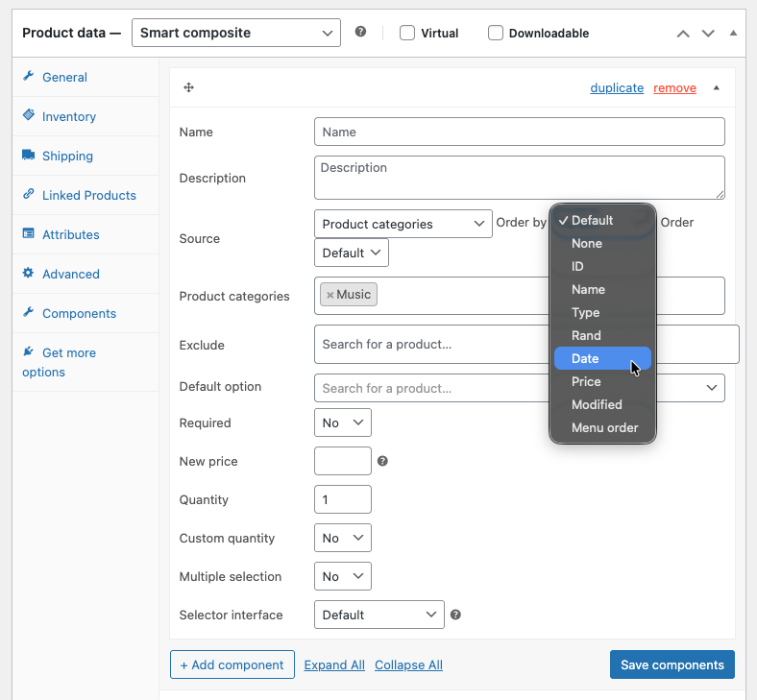The width and height of the screenshot is (757, 700).
Task: Open the Required dropdown
Action: click(x=342, y=422)
